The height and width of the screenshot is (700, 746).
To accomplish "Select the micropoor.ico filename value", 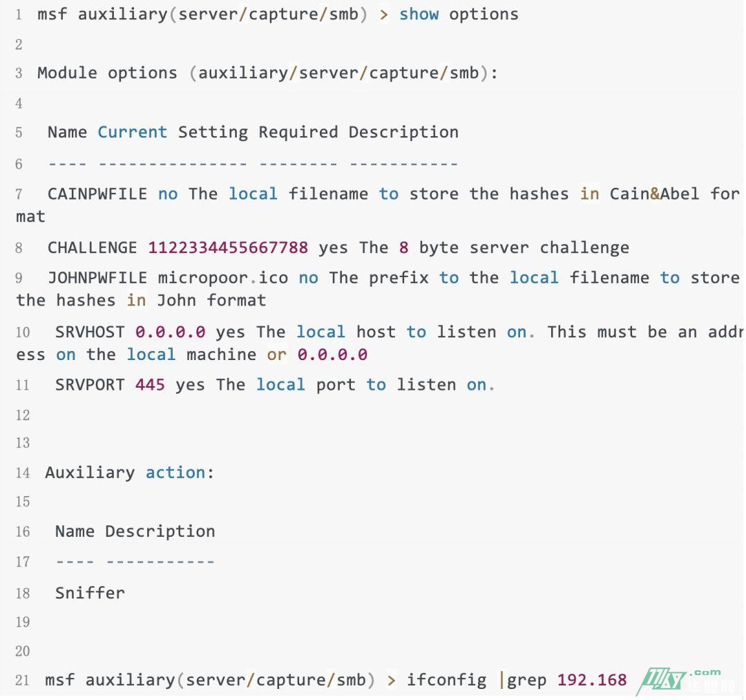I will (223, 278).
